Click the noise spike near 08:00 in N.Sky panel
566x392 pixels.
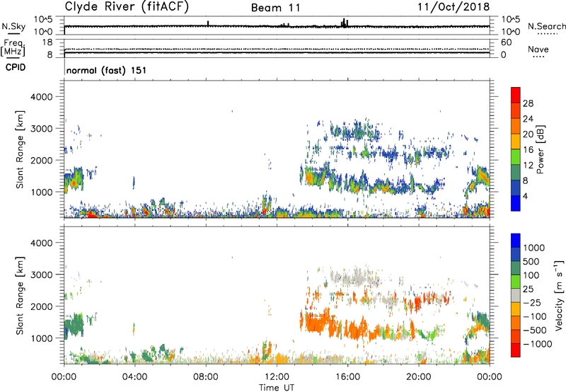coord(208,23)
